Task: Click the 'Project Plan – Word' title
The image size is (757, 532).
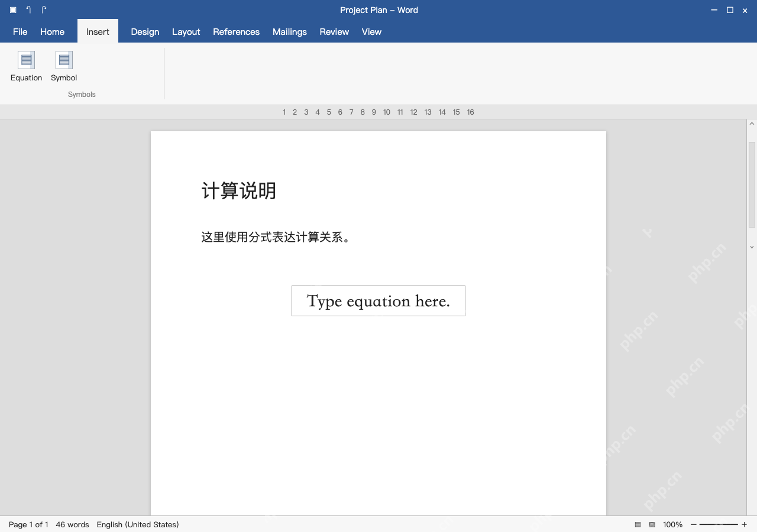Action: click(379, 10)
